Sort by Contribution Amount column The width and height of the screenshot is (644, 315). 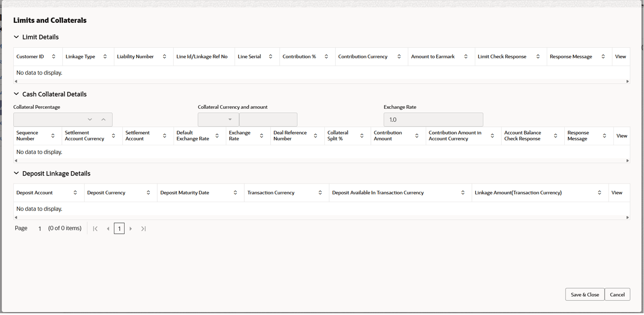(x=417, y=136)
